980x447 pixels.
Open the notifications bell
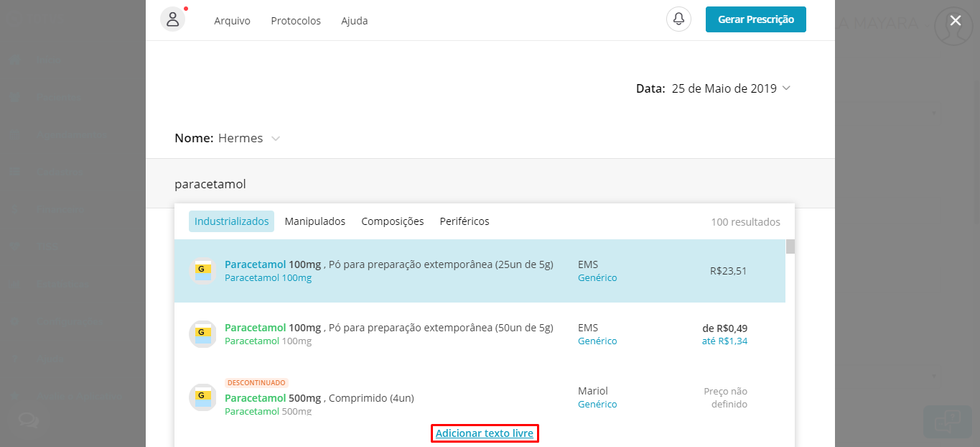click(x=678, y=19)
